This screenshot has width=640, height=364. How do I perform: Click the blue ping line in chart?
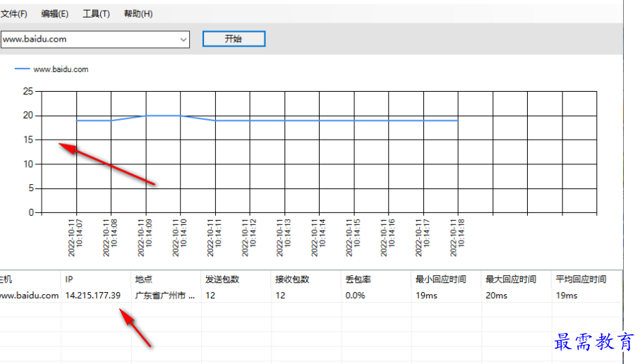coord(267,121)
